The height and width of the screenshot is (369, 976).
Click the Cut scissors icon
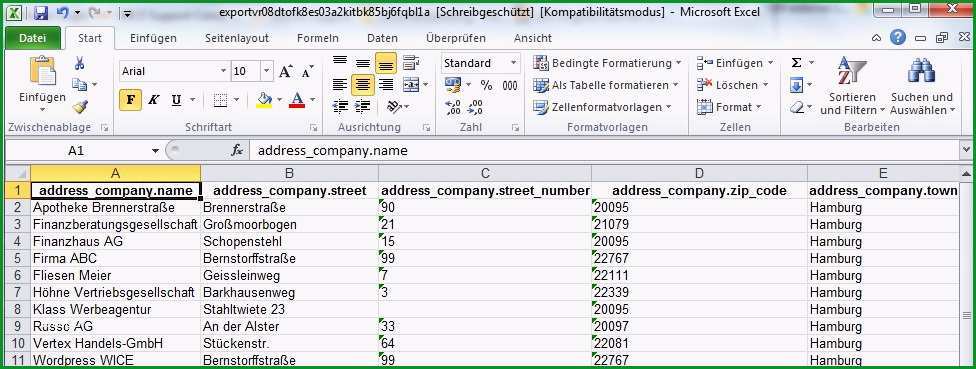click(x=80, y=63)
